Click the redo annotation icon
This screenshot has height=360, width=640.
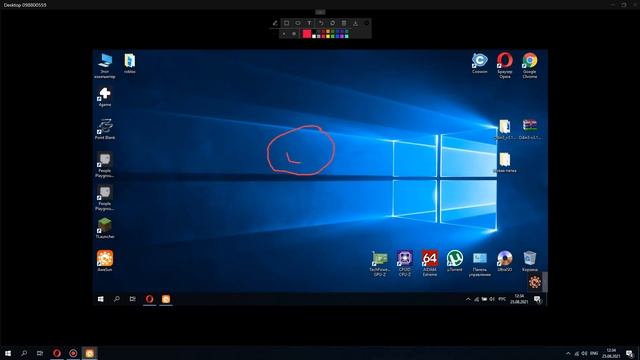click(332, 23)
